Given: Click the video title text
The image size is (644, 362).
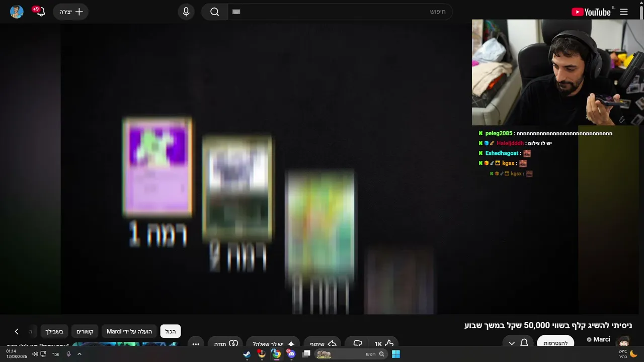Looking at the screenshot, I should pyautogui.click(x=548, y=325).
